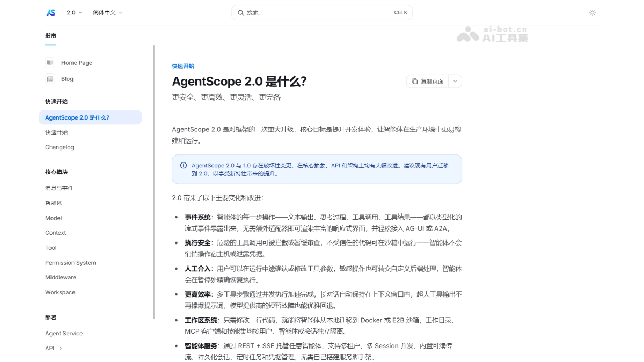
Task: Open 智能体 sidebar item
Action: [54, 203]
